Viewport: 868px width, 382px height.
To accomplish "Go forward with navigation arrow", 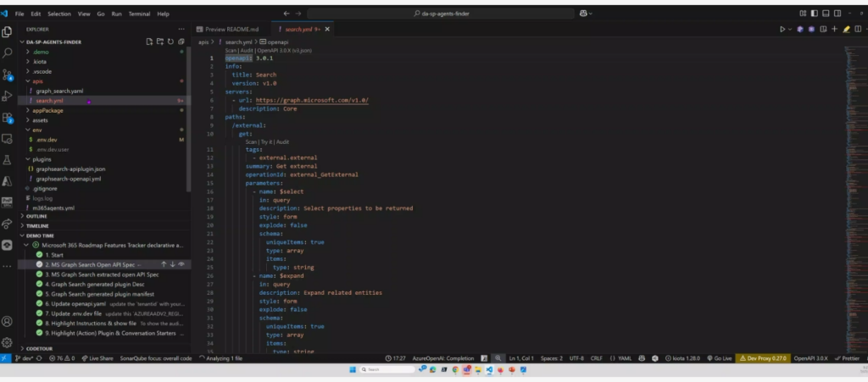I will click(x=298, y=14).
